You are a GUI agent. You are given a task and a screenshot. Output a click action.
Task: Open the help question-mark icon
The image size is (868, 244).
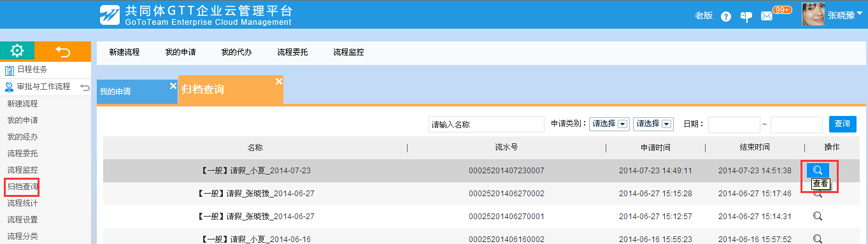(x=725, y=16)
